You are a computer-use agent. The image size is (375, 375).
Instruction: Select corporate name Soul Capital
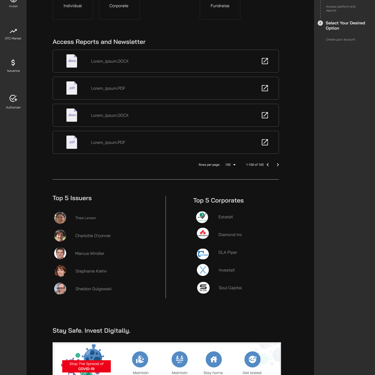tap(230, 288)
